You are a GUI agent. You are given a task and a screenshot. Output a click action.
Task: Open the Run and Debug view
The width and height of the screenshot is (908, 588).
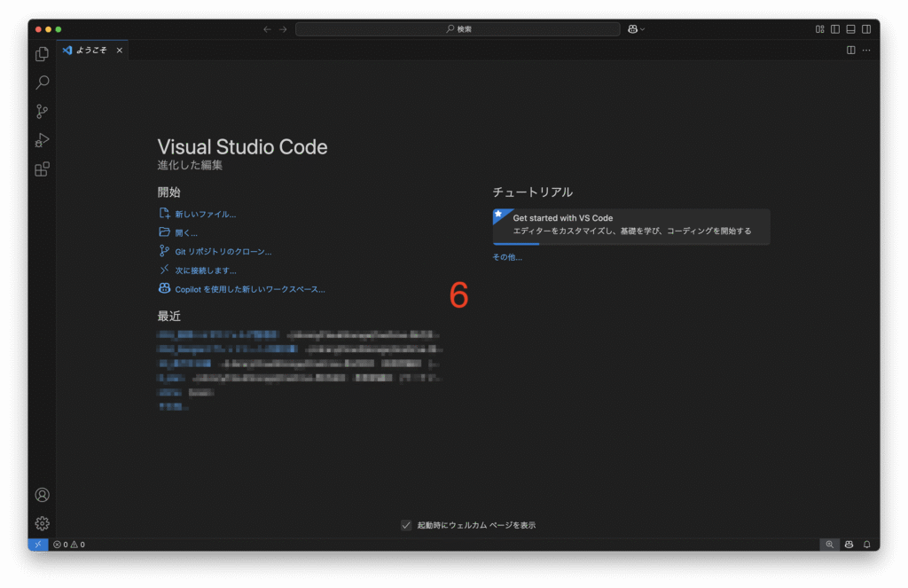[x=42, y=140]
